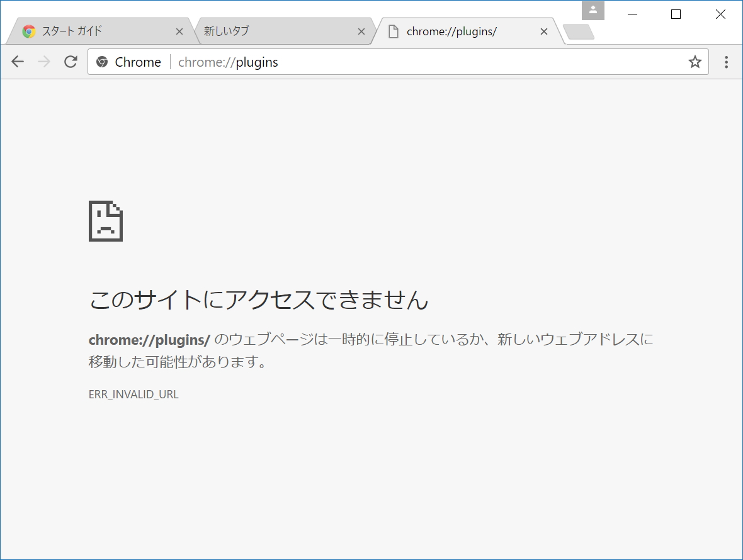The image size is (743, 560).
Task: Click the back navigation arrow
Action: tap(17, 62)
